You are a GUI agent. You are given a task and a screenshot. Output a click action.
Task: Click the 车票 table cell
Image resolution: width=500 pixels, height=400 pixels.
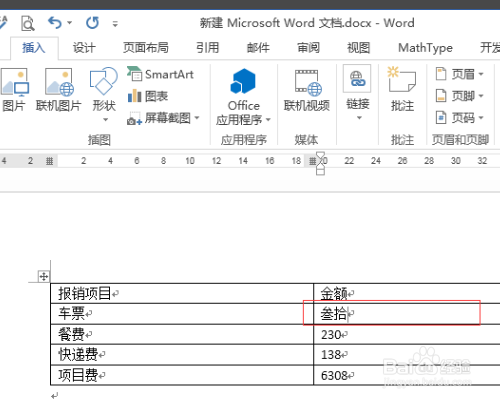pyautogui.click(x=182, y=314)
